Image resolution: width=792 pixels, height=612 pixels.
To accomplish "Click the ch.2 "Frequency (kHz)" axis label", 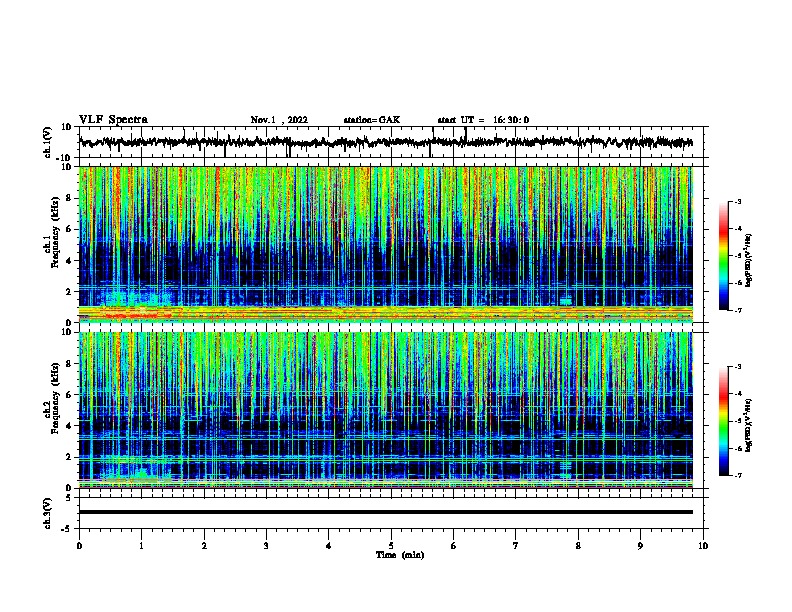I will [x=55, y=398].
